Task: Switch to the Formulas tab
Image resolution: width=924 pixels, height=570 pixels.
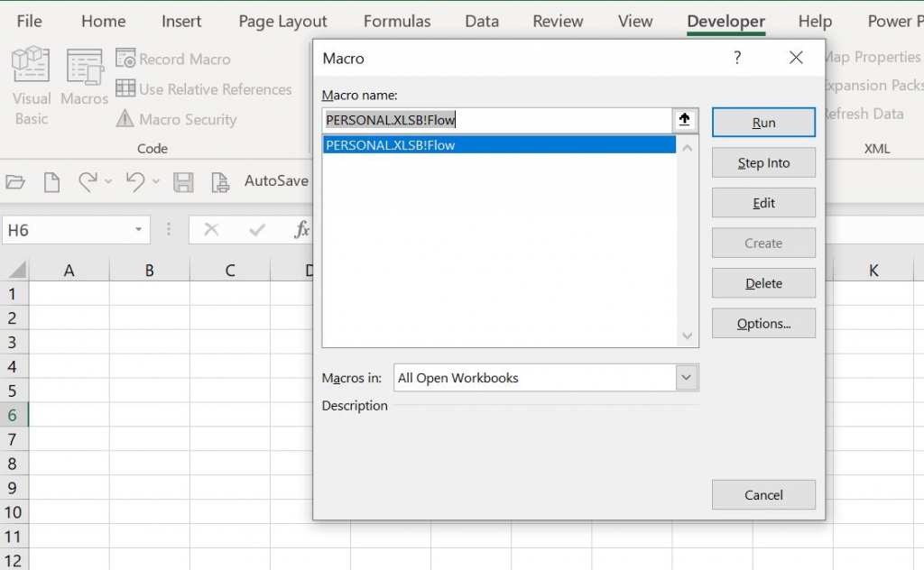Action: tap(397, 21)
